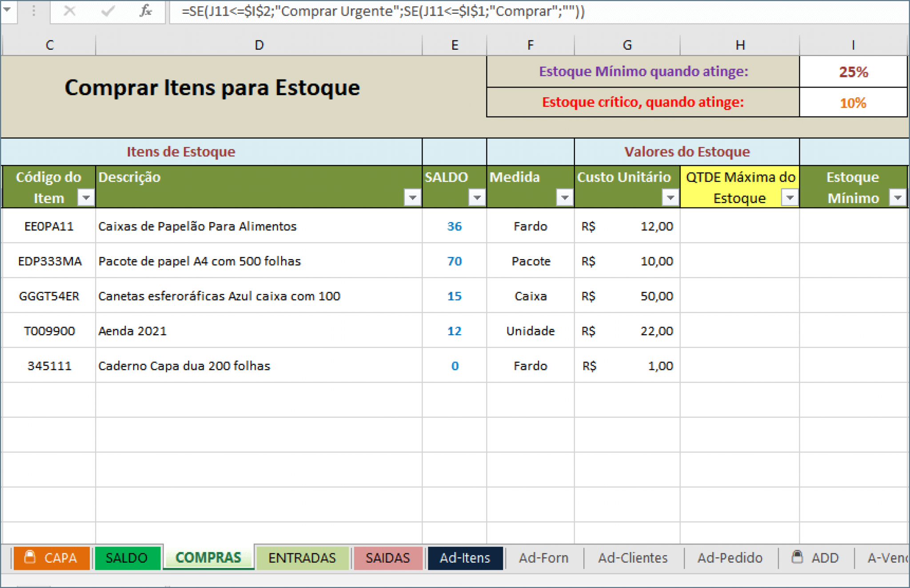
Task: Open the insert function fx icon
Action: coord(146,11)
